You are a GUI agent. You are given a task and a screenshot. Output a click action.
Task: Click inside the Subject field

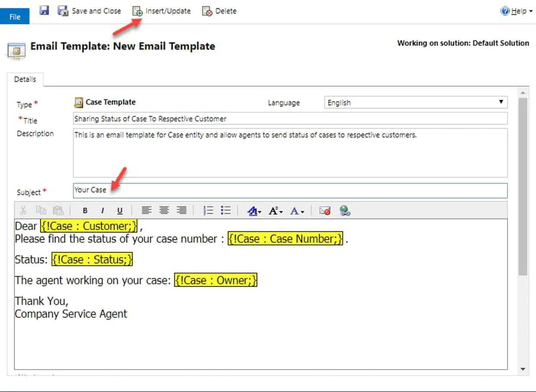coord(173,190)
